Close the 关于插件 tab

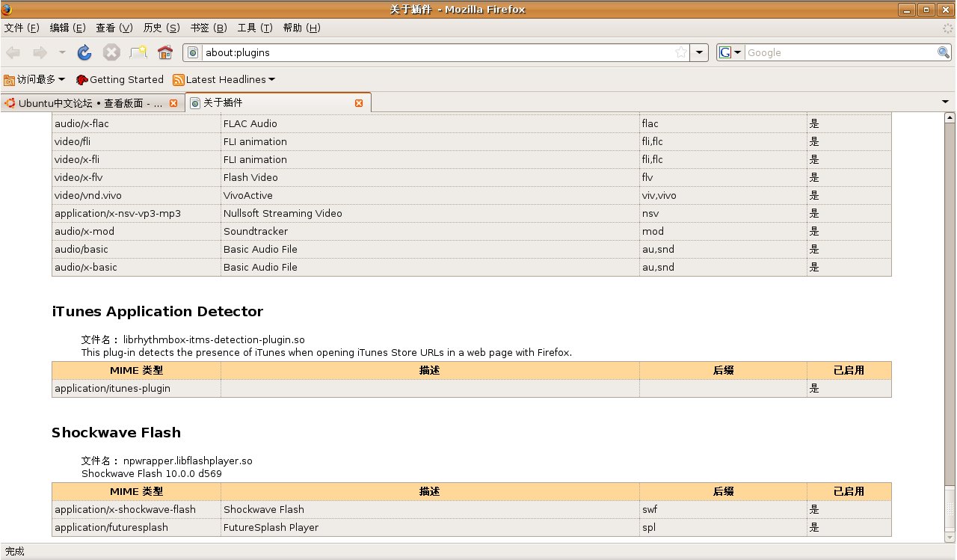pos(359,103)
